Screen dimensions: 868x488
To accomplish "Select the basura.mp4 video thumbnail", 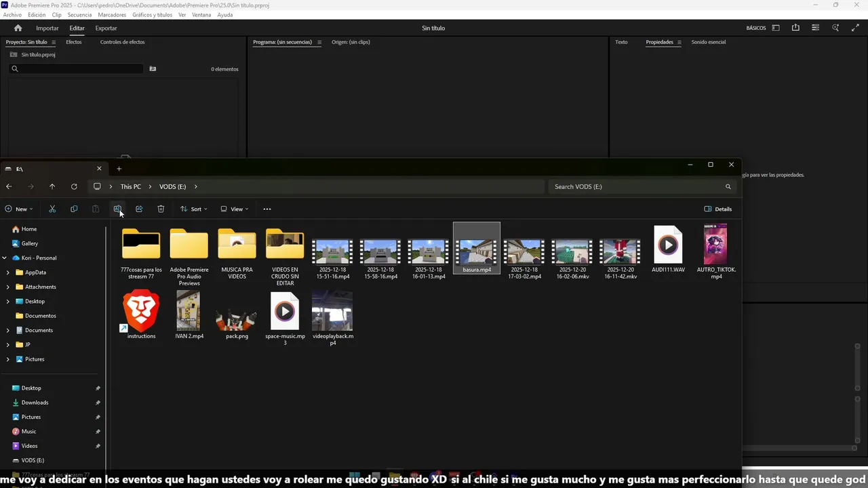I will pyautogui.click(x=477, y=249).
